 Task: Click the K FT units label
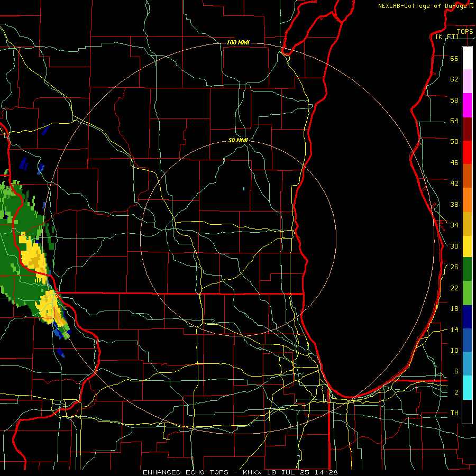pos(447,36)
